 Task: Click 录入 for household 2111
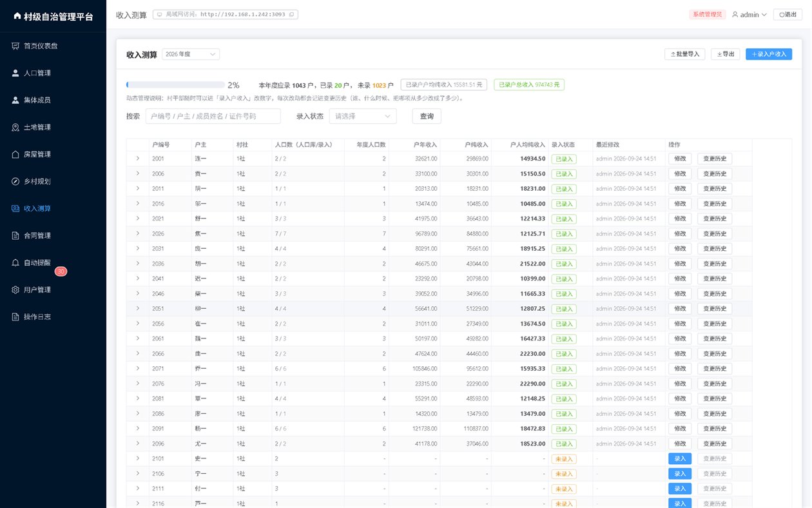[680, 489]
